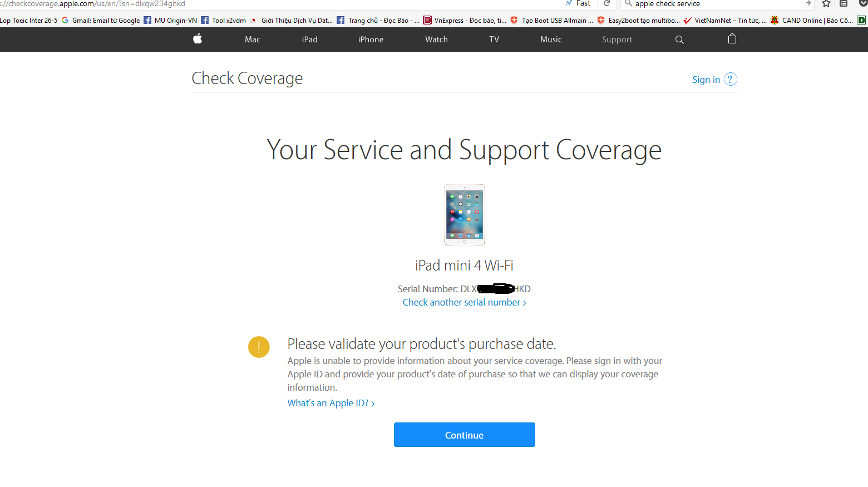Go to the Mac section
The image size is (868, 487).
tap(253, 40)
